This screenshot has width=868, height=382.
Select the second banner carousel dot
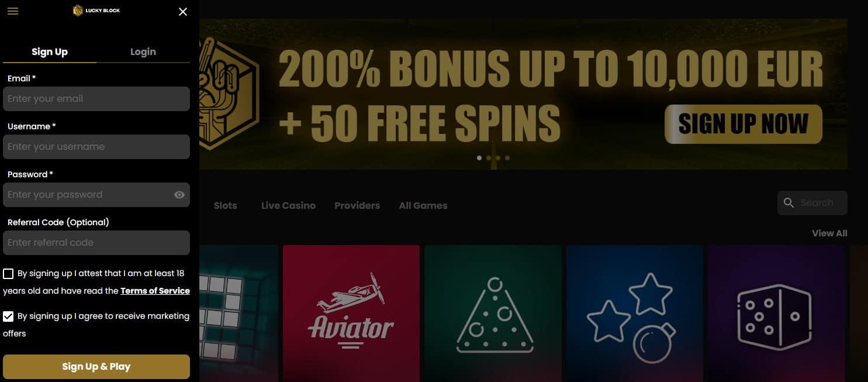[489, 158]
